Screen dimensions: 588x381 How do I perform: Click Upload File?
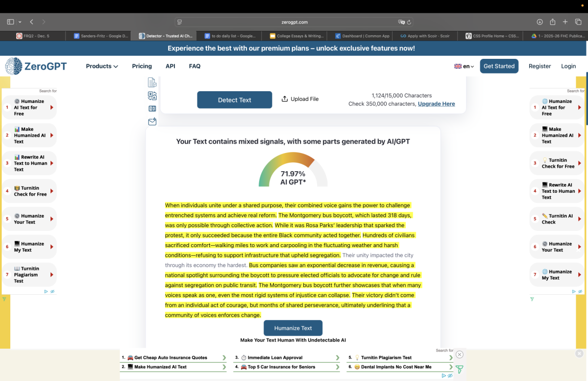(300, 99)
